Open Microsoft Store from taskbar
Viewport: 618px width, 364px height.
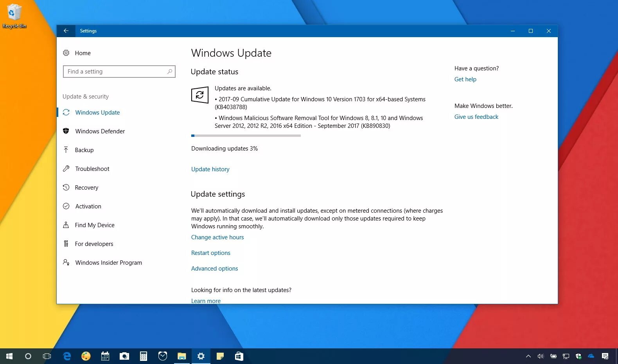239,356
